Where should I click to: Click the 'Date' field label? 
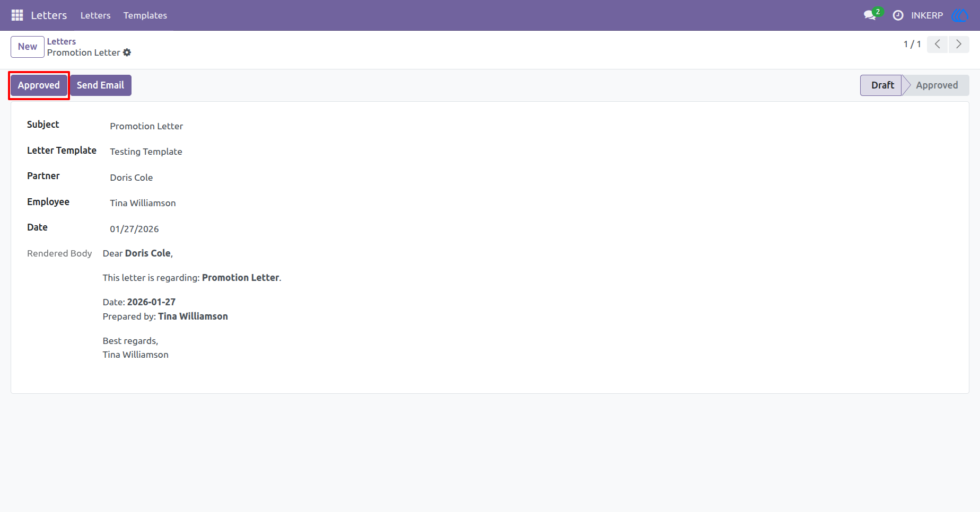point(37,227)
